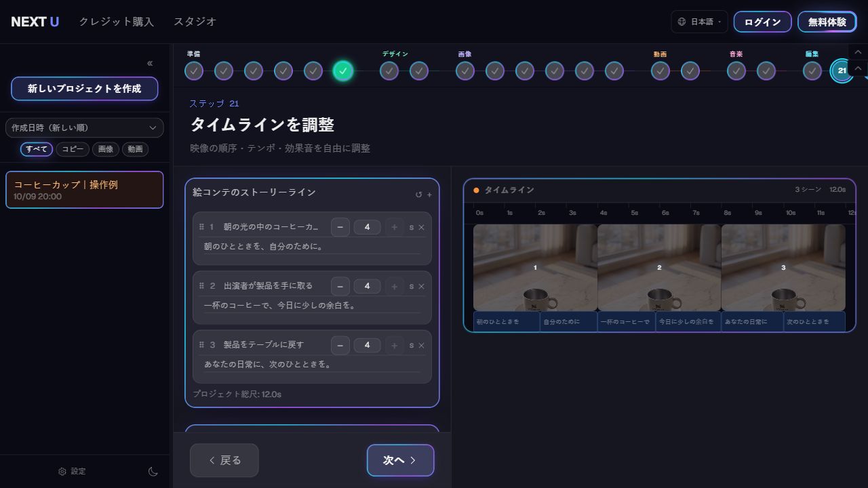Collapse the left sidebar with the « icon
Screen dimensions: 868x488
tap(150, 63)
